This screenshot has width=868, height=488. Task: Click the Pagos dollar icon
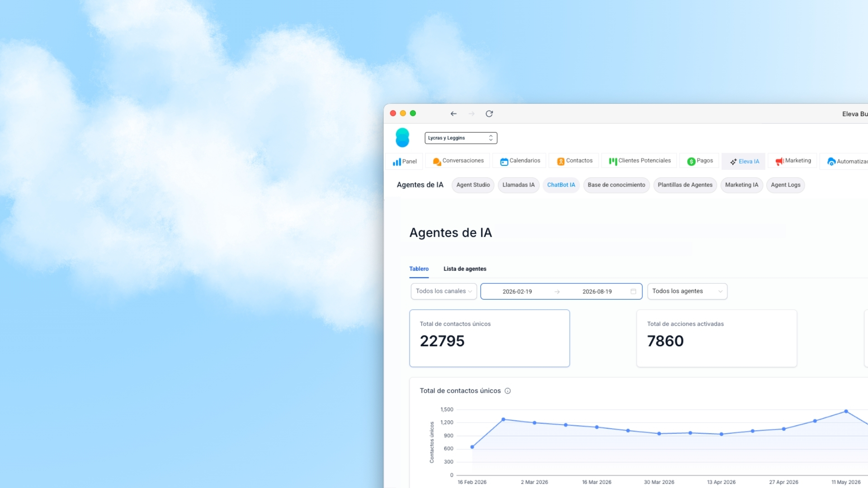(691, 162)
